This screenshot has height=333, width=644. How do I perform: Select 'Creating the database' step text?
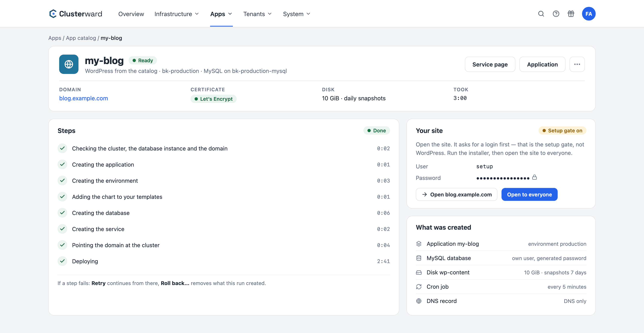101,213
